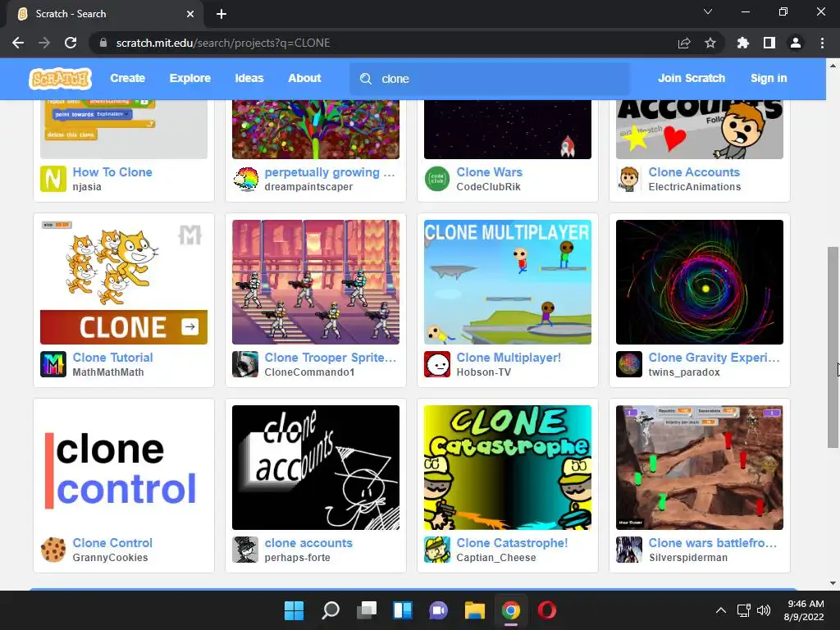The height and width of the screenshot is (630, 840).
Task: Click the scrollbar down arrow
Action: coord(833,583)
